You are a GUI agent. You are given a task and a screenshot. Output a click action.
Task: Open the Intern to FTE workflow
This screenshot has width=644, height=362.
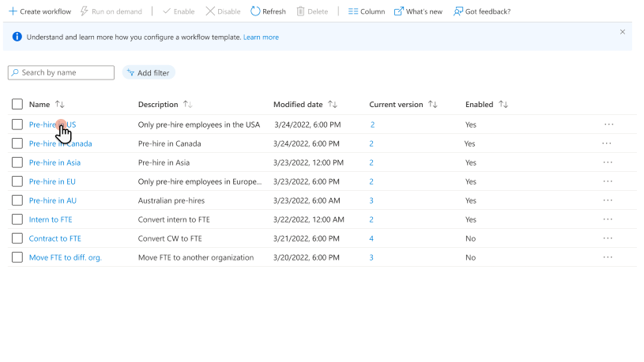tap(51, 219)
